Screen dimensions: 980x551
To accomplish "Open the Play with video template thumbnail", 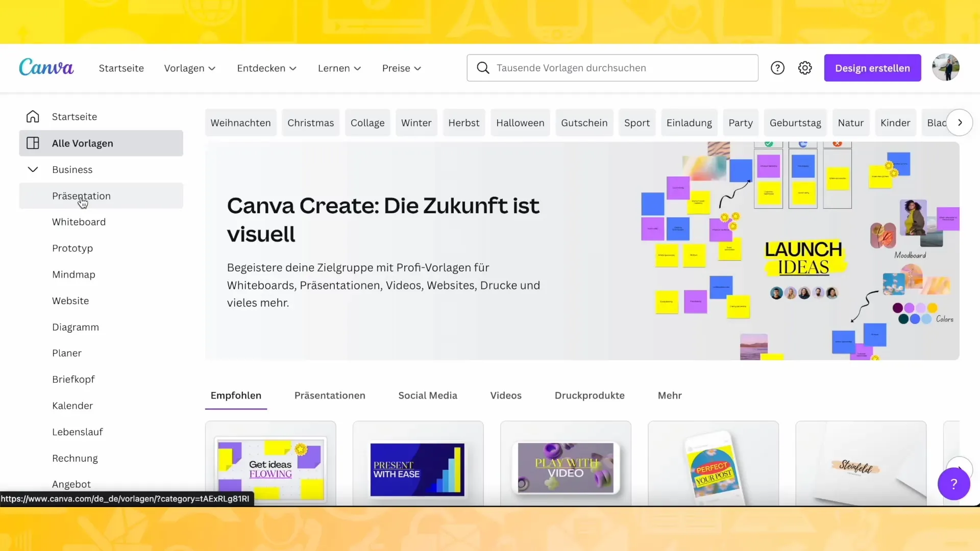I will (x=566, y=463).
